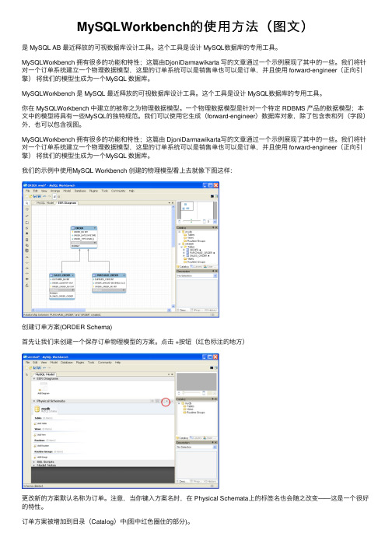Click Open file icon in ORDER.mwb toolbar
This screenshot has height=555, width=392.
pos(31,196)
